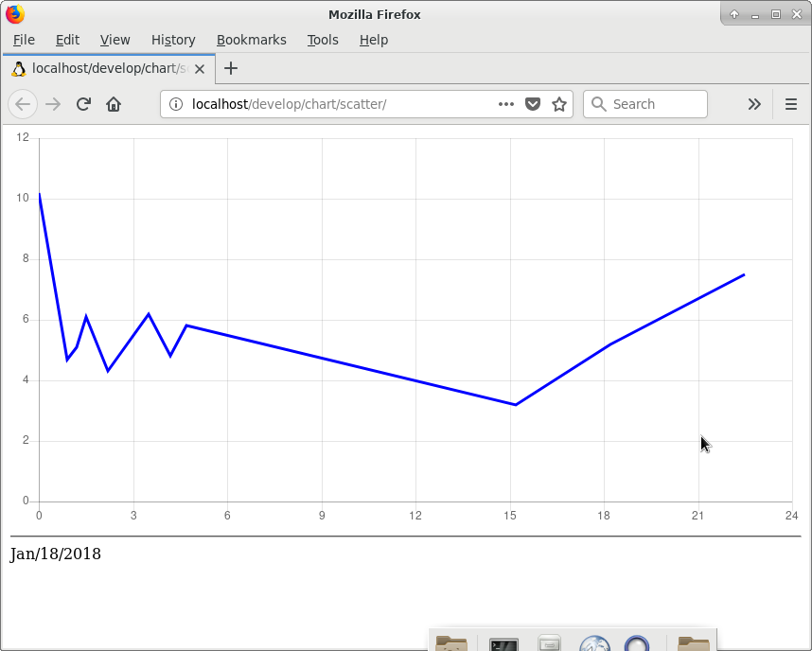The width and height of the screenshot is (812, 651).
Task: Expand the overflow toolbar chevron
Action: [x=754, y=104]
